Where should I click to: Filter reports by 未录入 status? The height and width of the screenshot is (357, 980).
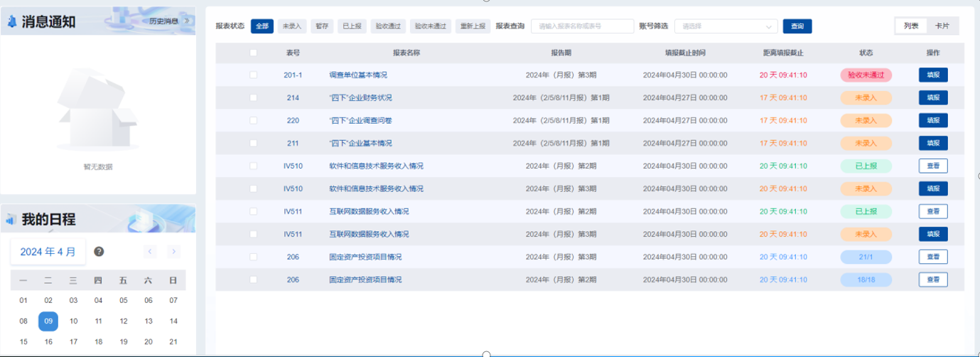(x=291, y=26)
